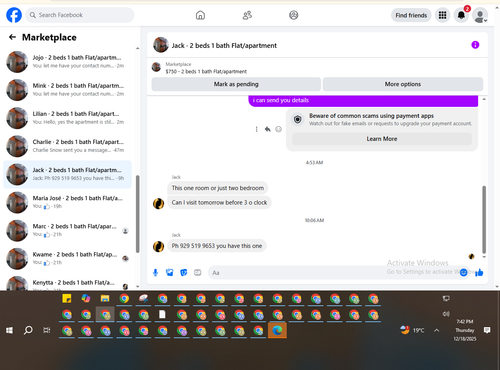The width and height of the screenshot is (500, 370).
Task: Open the emoji picker in composer
Action: click(x=464, y=273)
